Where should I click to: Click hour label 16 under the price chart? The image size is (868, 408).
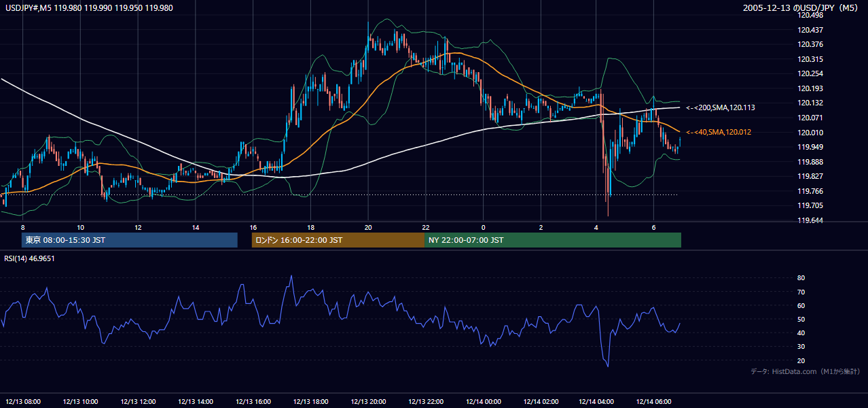(x=253, y=227)
